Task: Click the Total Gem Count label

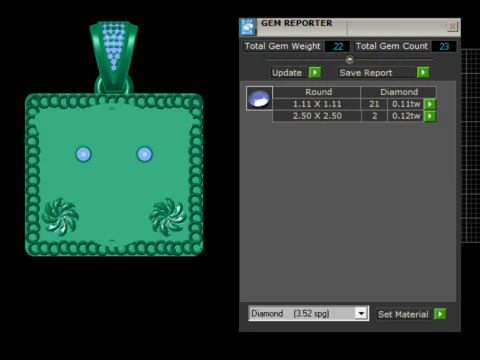Action: tap(392, 46)
